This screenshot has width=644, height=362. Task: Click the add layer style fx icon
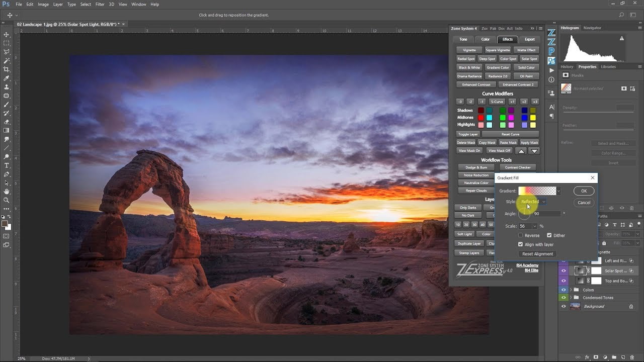click(x=587, y=357)
